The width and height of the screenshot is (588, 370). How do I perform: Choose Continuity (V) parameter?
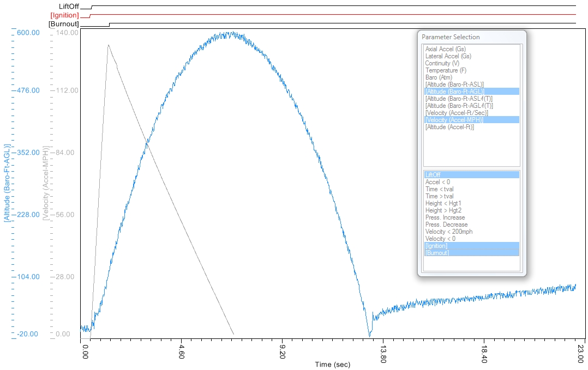(x=442, y=63)
